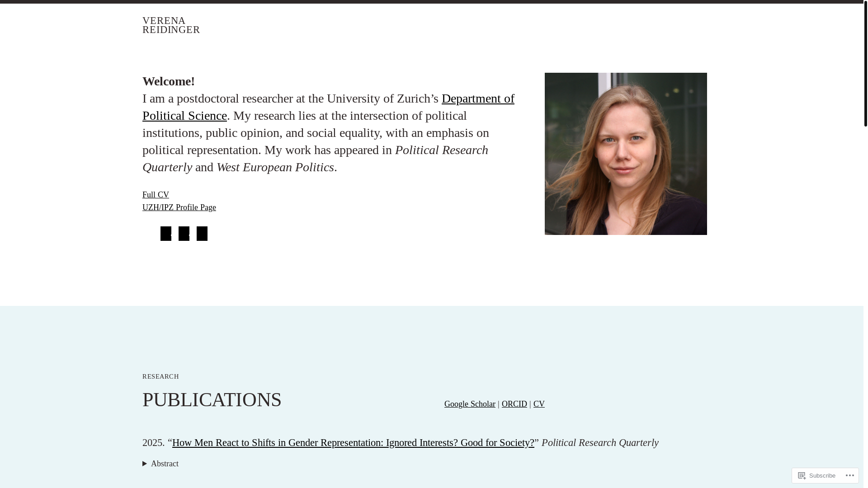Click the Subscribe button
Screen dimensions: 868x488
pyautogui.click(x=817, y=475)
